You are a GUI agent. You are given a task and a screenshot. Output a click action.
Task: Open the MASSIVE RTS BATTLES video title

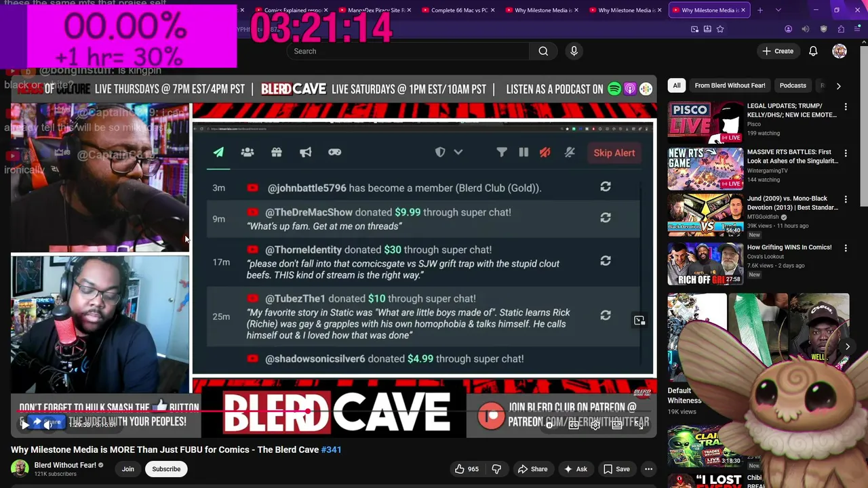click(793, 157)
